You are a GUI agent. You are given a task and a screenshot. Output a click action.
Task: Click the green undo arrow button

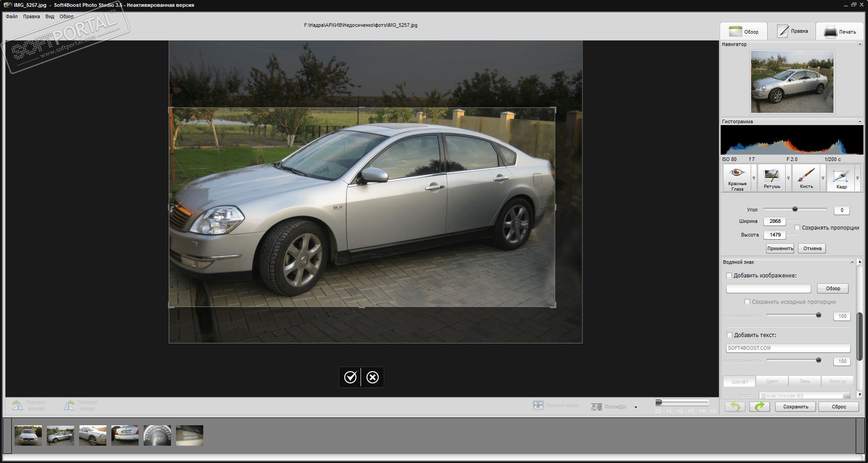(x=735, y=407)
